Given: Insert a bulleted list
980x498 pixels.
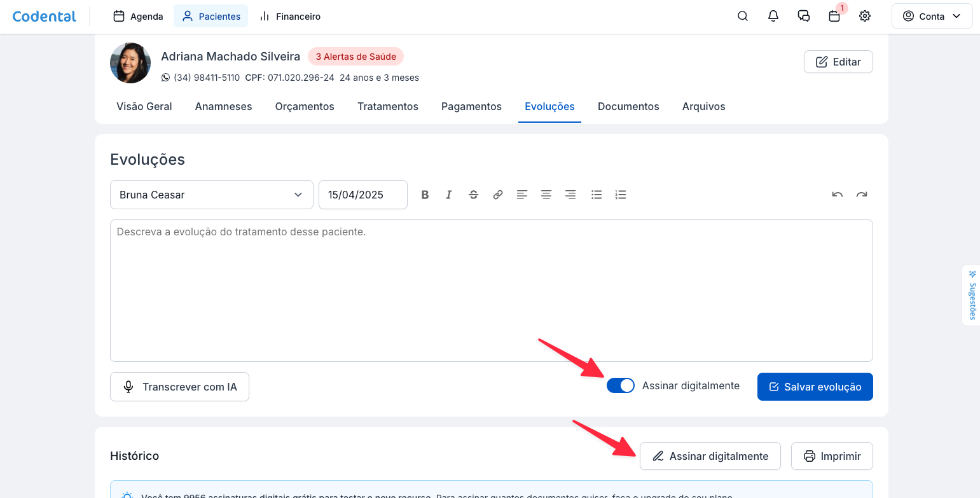Looking at the screenshot, I should [597, 195].
